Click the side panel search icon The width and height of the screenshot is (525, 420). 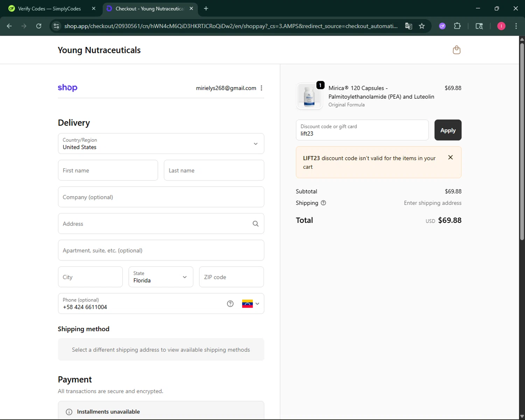click(479, 26)
